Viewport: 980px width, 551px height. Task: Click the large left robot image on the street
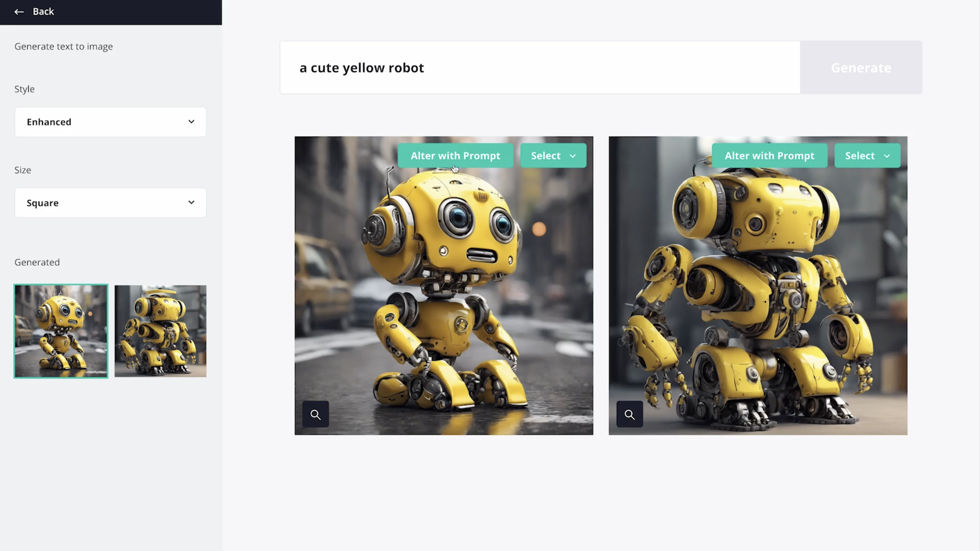444,298
